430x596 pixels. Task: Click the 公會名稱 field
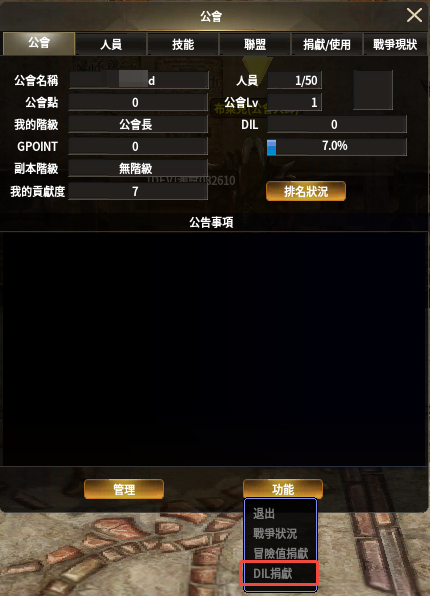point(138,80)
